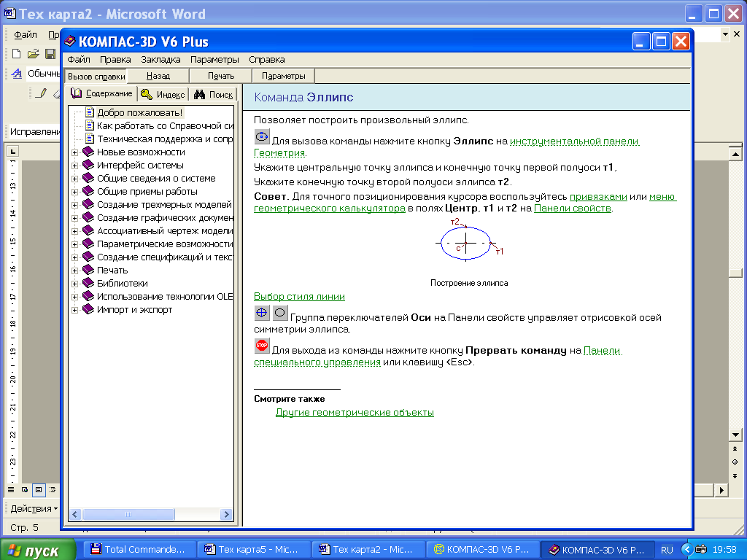747x560 pixels.
Task: Click the print layout view icon in Word
Action: coord(39,489)
